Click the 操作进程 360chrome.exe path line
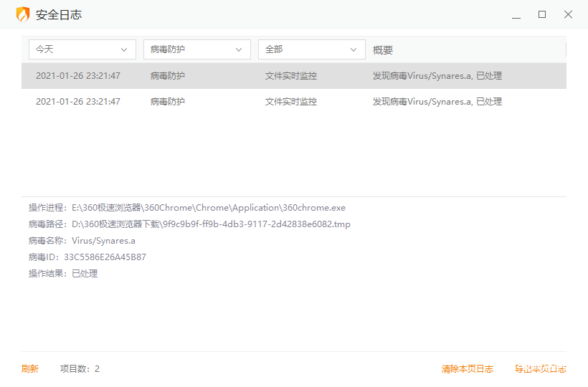This screenshot has height=387, width=588. pyautogui.click(x=208, y=208)
